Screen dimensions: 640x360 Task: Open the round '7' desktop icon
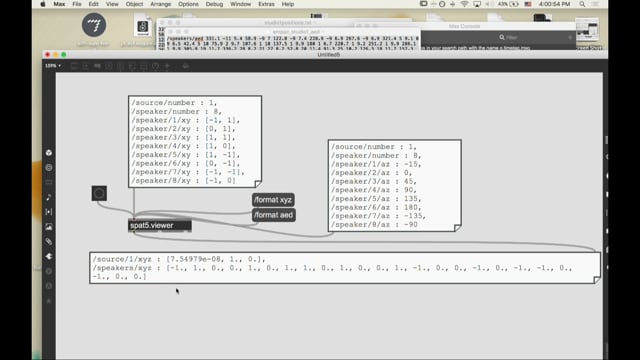(x=94, y=25)
